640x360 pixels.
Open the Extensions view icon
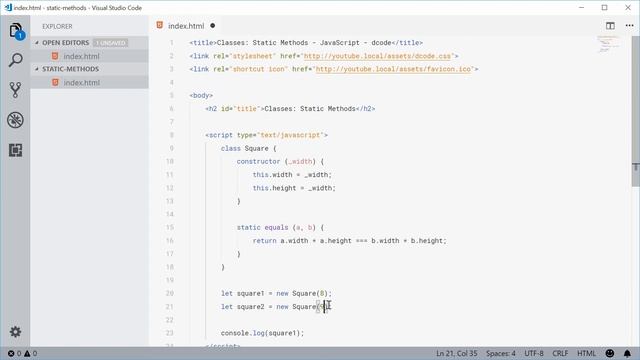16,150
